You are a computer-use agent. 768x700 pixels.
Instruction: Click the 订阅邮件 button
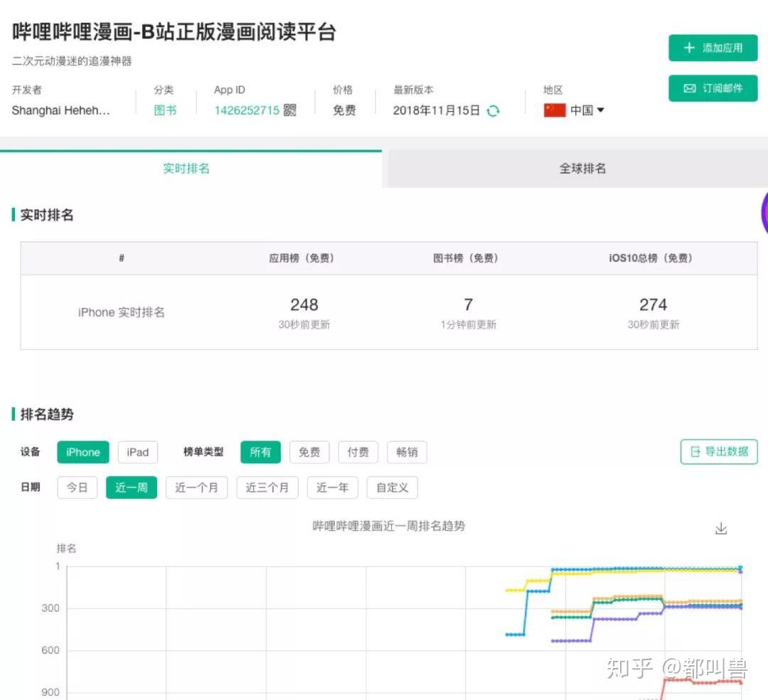(713, 88)
